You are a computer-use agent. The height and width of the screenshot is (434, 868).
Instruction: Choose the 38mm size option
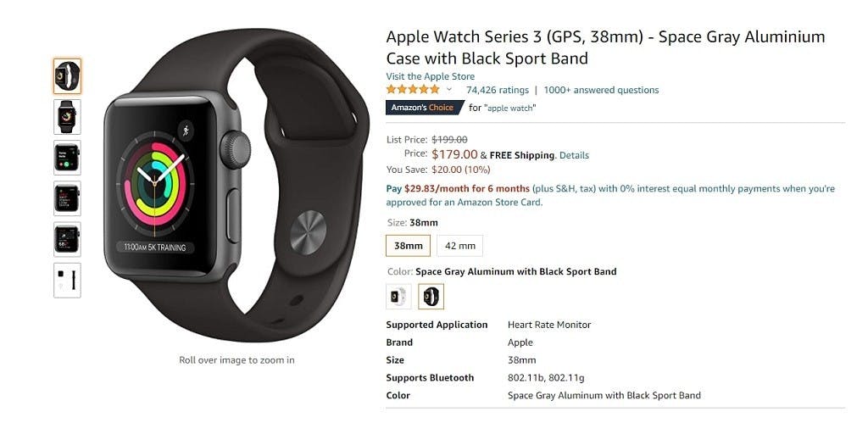pos(408,246)
